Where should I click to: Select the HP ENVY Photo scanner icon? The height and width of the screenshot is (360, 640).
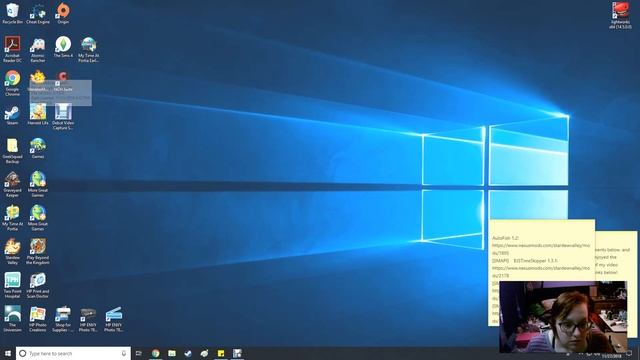pyautogui.click(x=113, y=319)
